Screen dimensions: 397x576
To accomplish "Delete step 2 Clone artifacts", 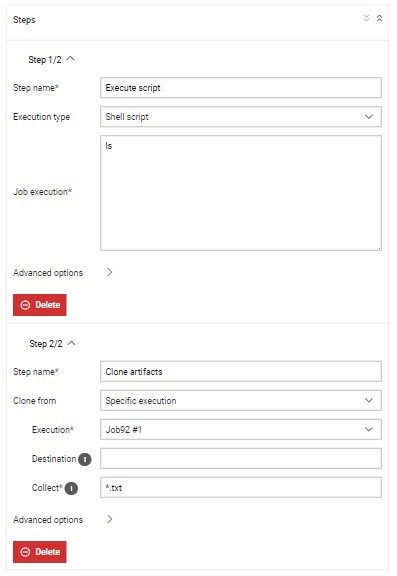I will pyautogui.click(x=40, y=551).
